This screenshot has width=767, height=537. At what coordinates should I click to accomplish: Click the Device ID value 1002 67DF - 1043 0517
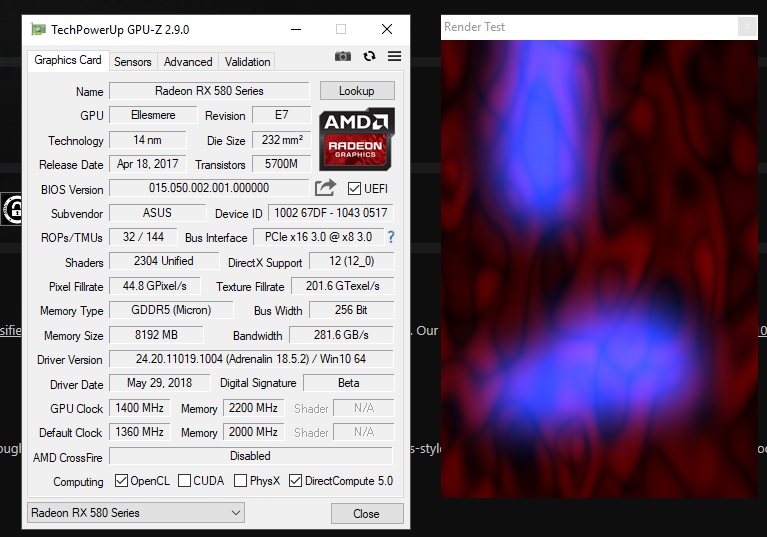point(331,213)
